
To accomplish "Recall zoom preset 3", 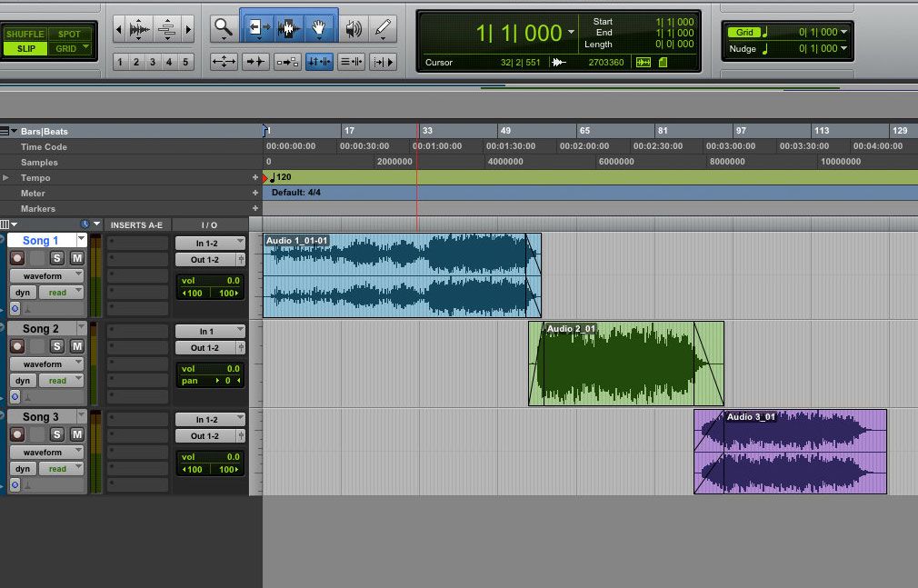I will [x=153, y=62].
